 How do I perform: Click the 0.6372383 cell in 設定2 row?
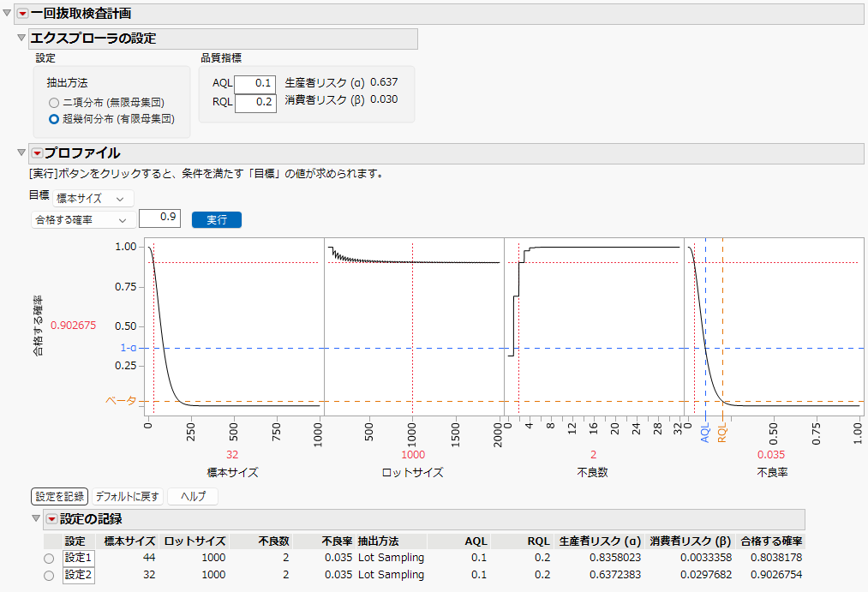point(615,575)
